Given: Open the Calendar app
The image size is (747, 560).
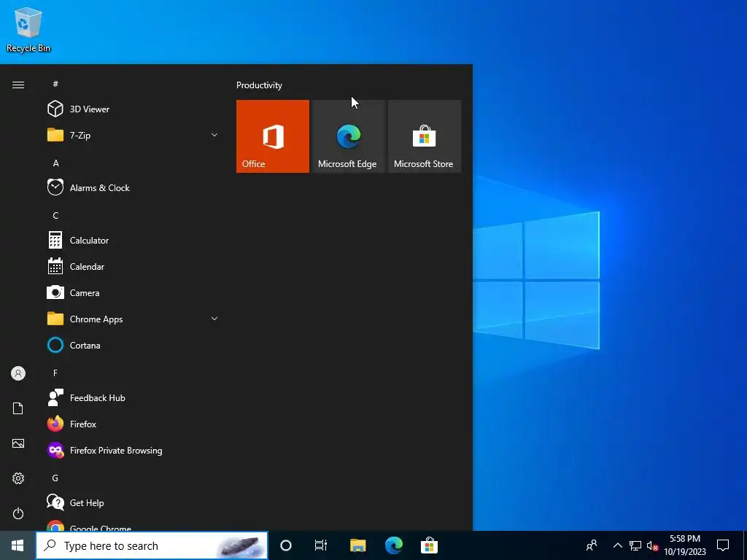Looking at the screenshot, I should [x=132, y=267].
